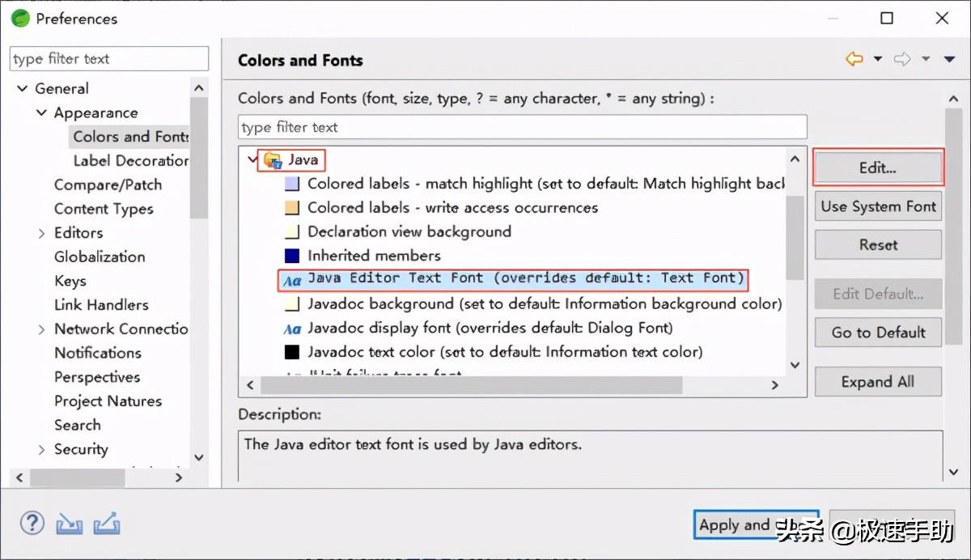
Task: Open the view menu dropdown arrow
Action: tap(950, 59)
